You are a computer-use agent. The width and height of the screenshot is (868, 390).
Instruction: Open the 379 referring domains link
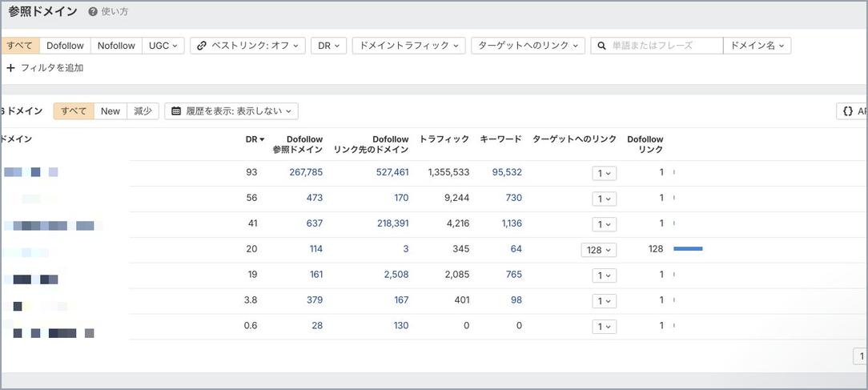tap(315, 300)
